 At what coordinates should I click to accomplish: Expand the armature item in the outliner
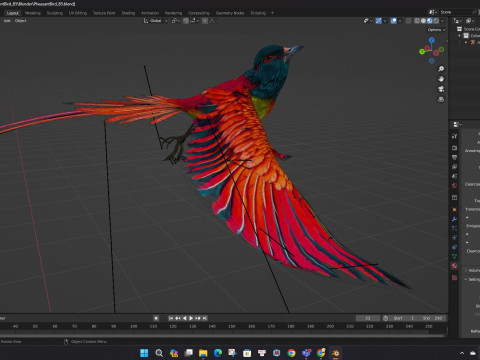pos(466,42)
